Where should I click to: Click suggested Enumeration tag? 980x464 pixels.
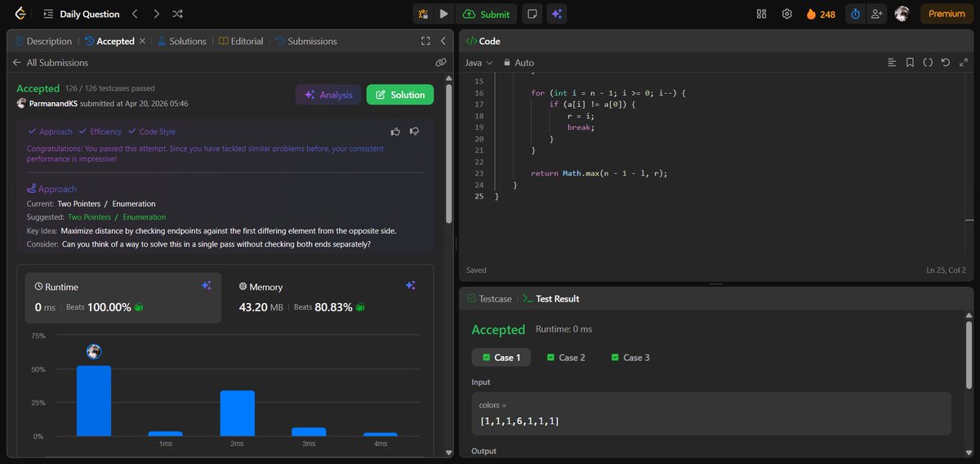pyautogui.click(x=145, y=217)
